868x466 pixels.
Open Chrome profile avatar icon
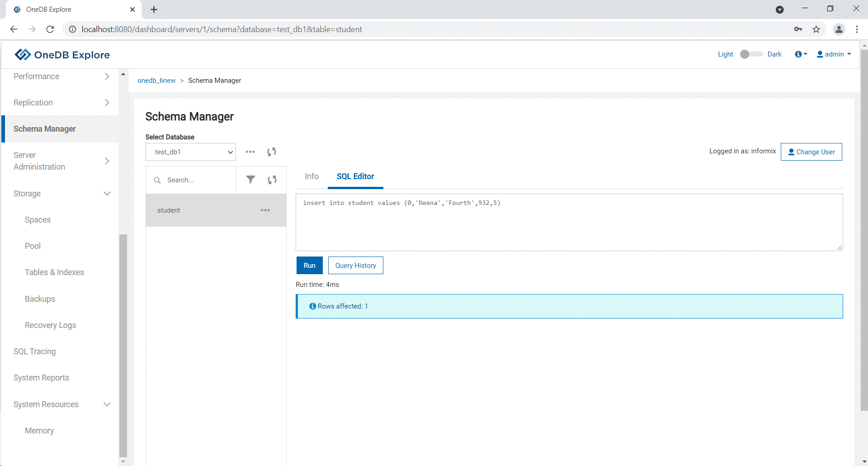[x=839, y=29]
